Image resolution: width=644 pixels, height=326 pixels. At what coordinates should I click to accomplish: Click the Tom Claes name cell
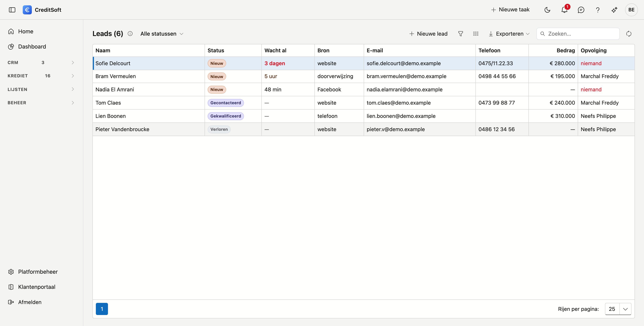point(108,103)
